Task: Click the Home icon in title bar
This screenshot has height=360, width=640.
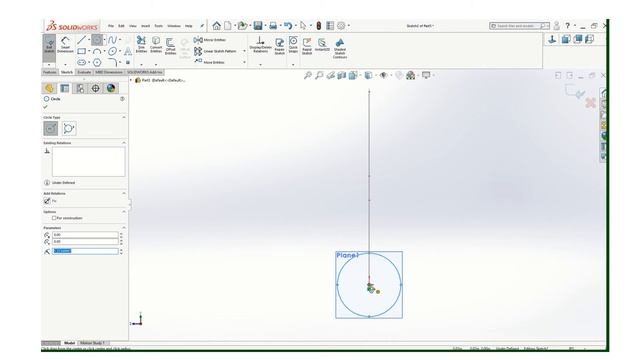Action: [x=216, y=26]
